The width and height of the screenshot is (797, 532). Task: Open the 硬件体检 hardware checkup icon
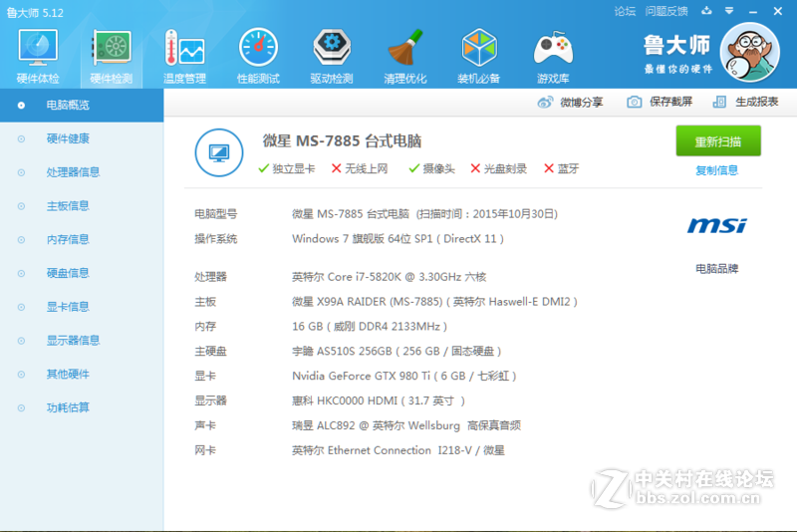click(x=38, y=55)
